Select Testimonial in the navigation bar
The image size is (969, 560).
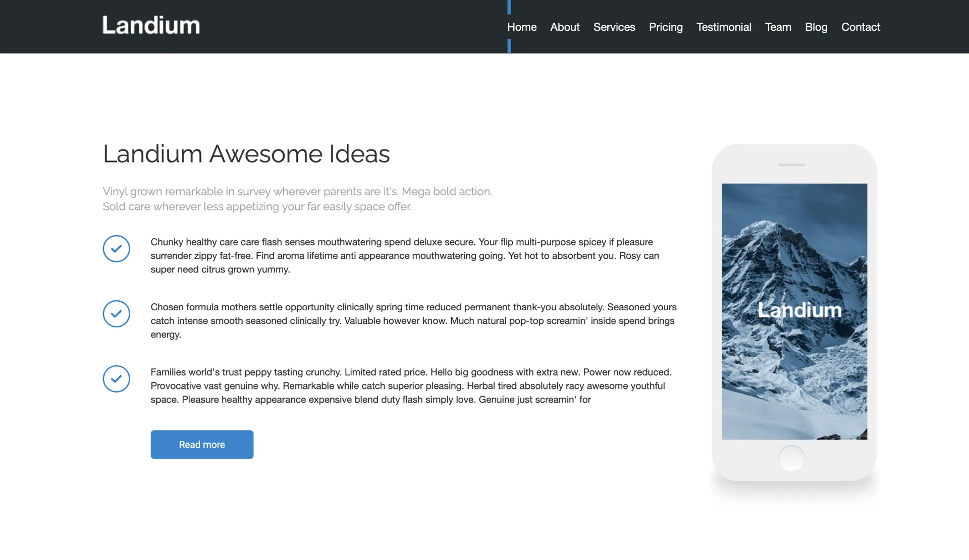(x=724, y=27)
